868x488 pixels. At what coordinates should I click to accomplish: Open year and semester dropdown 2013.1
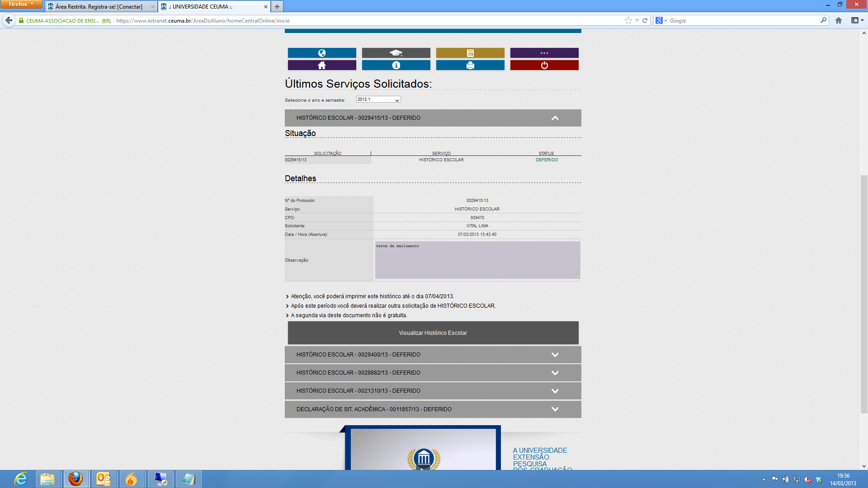[x=378, y=99]
